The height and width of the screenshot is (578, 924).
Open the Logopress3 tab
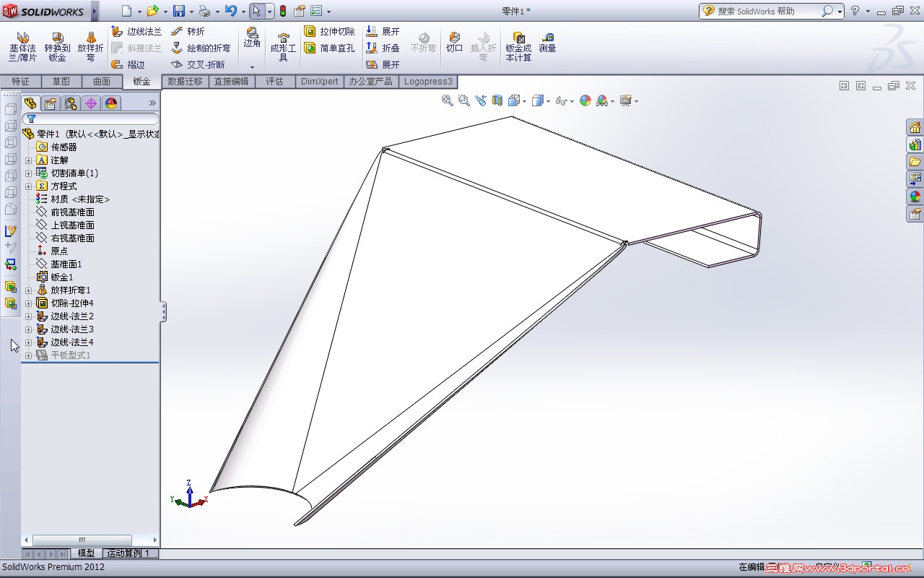[428, 82]
